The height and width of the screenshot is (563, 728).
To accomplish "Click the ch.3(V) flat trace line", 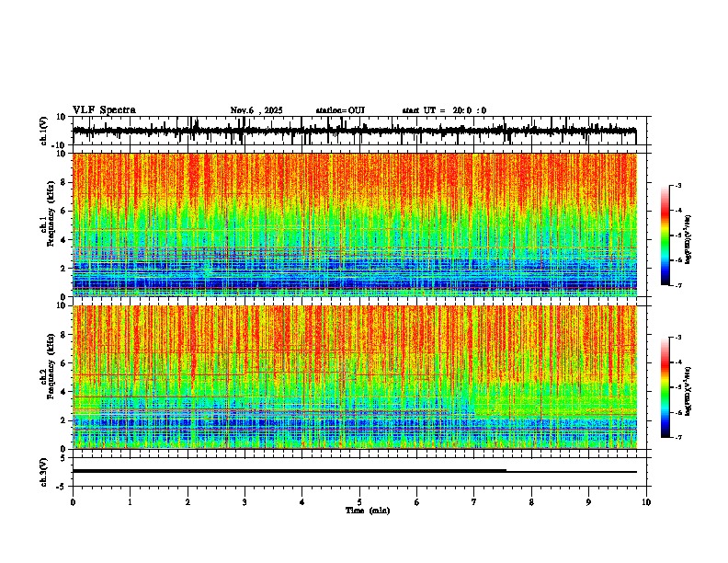I will pyautogui.click(x=355, y=471).
